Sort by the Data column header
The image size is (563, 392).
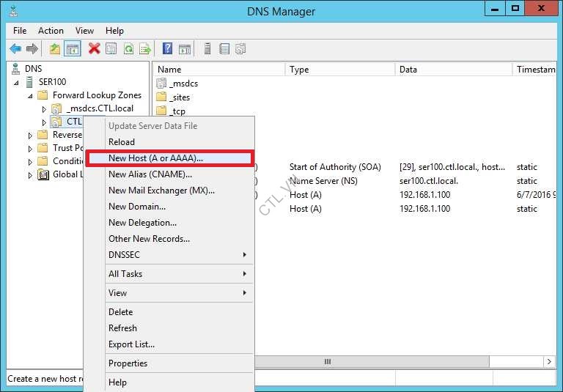454,70
